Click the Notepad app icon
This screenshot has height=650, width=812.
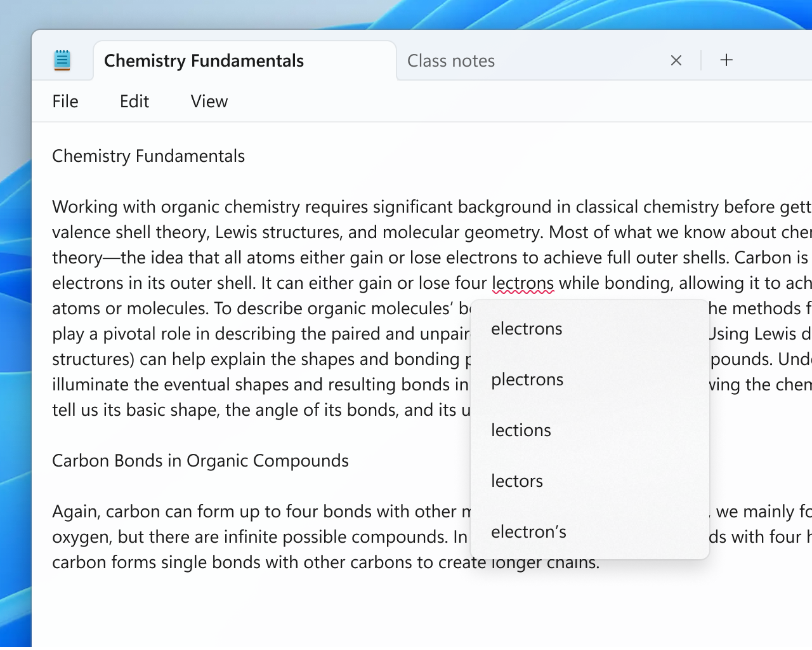62,60
